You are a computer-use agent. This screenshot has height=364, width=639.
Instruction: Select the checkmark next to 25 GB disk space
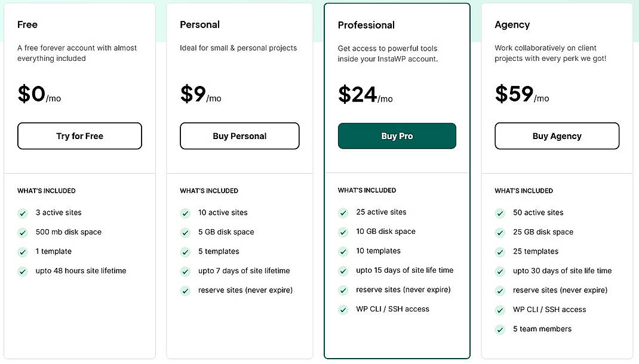click(x=500, y=232)
